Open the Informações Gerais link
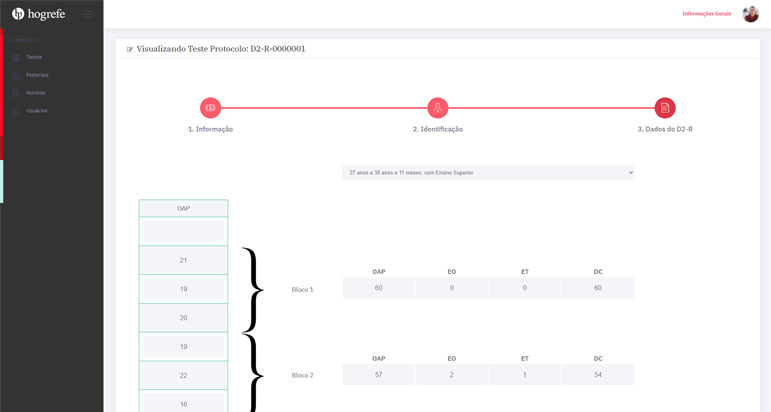 pos(706,14)
